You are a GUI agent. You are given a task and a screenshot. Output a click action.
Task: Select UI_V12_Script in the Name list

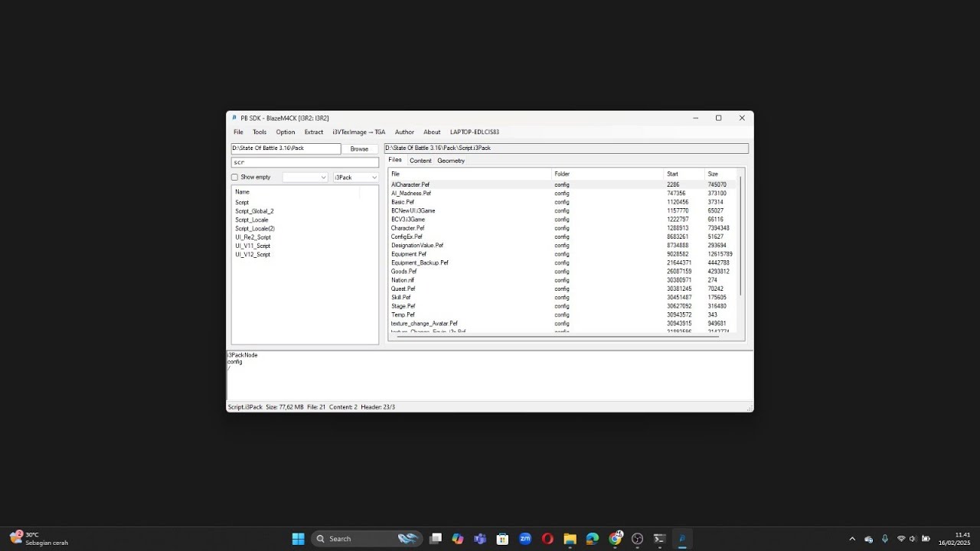tap(253, 254)
